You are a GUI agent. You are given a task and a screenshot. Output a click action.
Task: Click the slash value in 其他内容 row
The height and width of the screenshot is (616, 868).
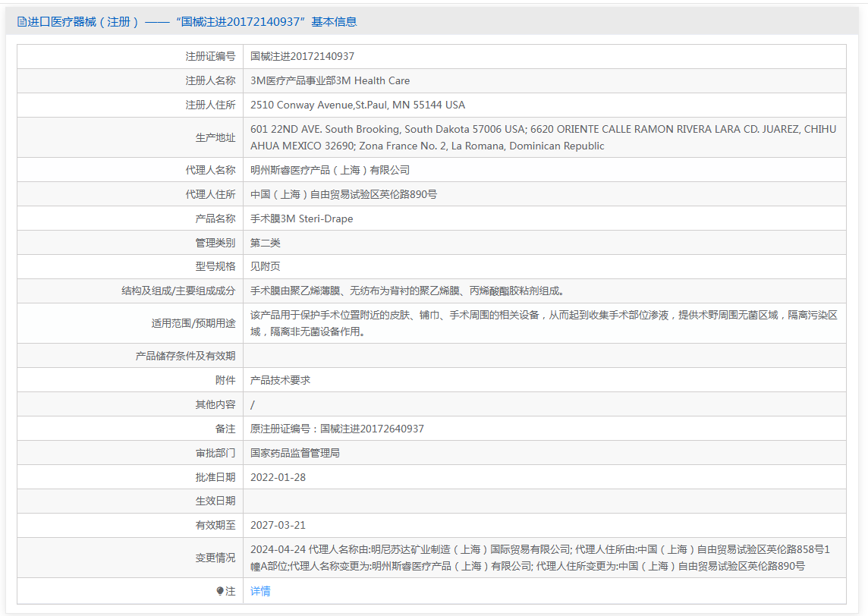pyautogui.click(x=253, y=405)
